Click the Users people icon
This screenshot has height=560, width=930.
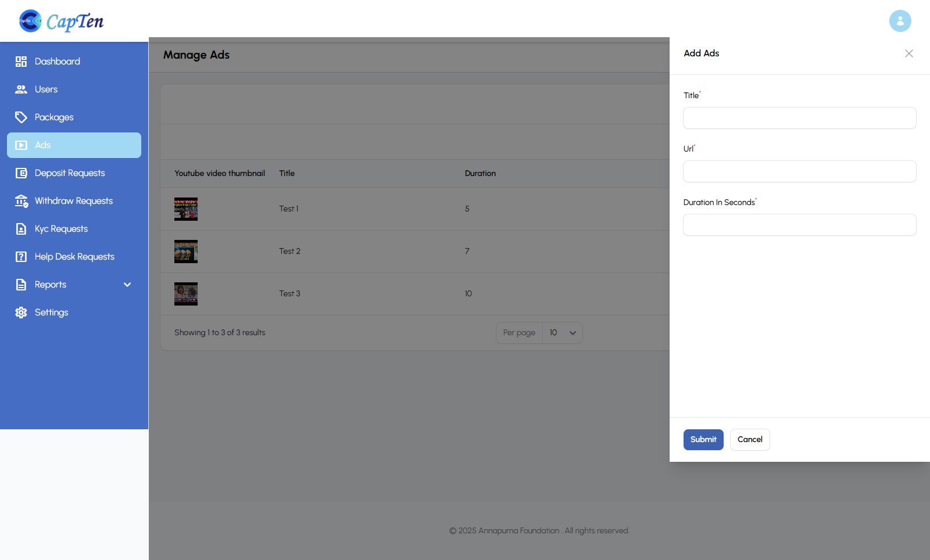[21, 89]
